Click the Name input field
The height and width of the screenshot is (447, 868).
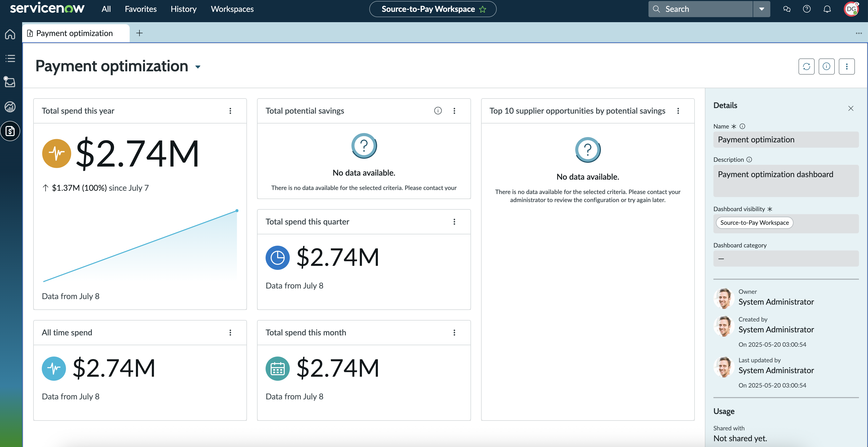pos(786,140)
